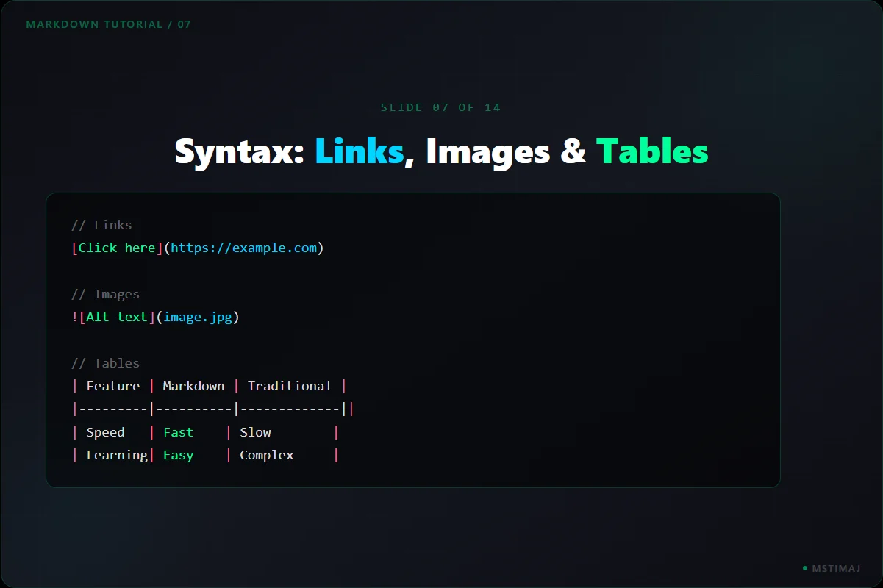Click the 'MARKDOWN TUTORIAL / 07' header label
The image size is (883, 588).
109,24
